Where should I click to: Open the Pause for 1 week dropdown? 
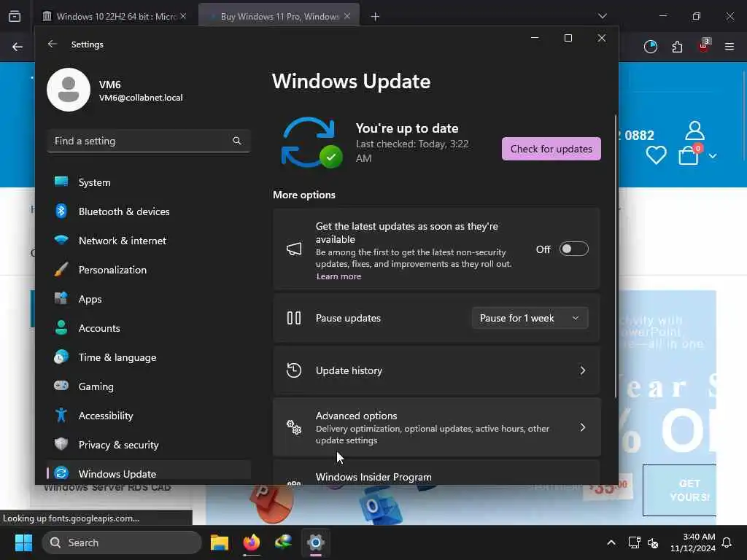530,318
